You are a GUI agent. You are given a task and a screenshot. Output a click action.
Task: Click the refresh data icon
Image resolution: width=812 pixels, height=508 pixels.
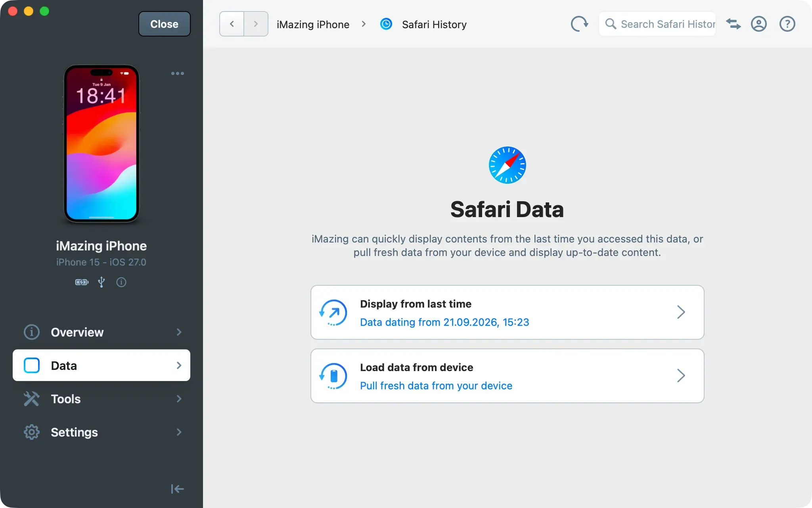[x=579, y=24]
